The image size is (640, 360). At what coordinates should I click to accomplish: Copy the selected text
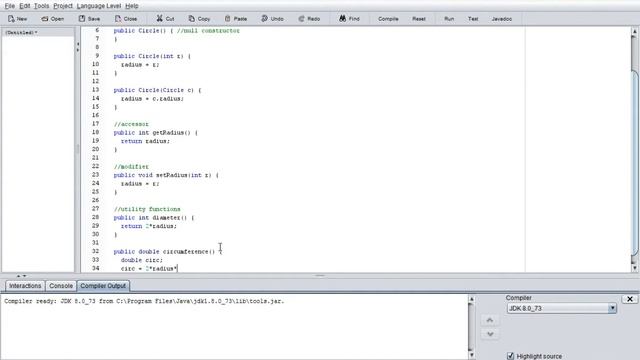199,19
